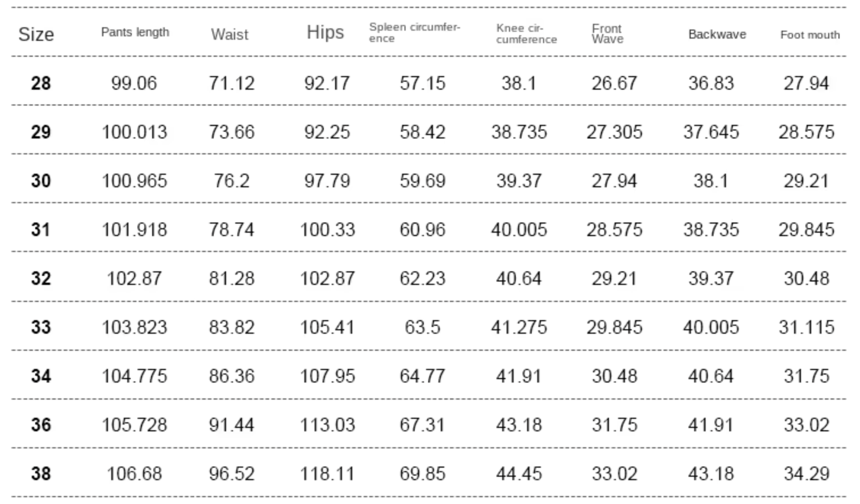Select waist value 76.2 for size 30
860x504 pixels.
(x=232, y=181)
